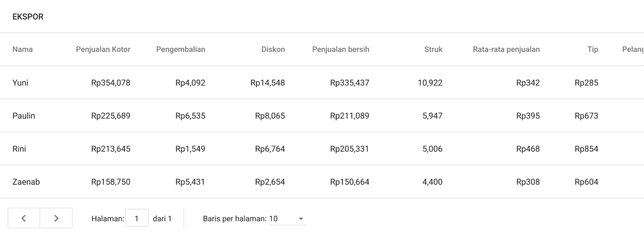The height and width of the screenshot is (240, 644).
Task: Click the Halaman page number field
Action: tap(137, 218)
